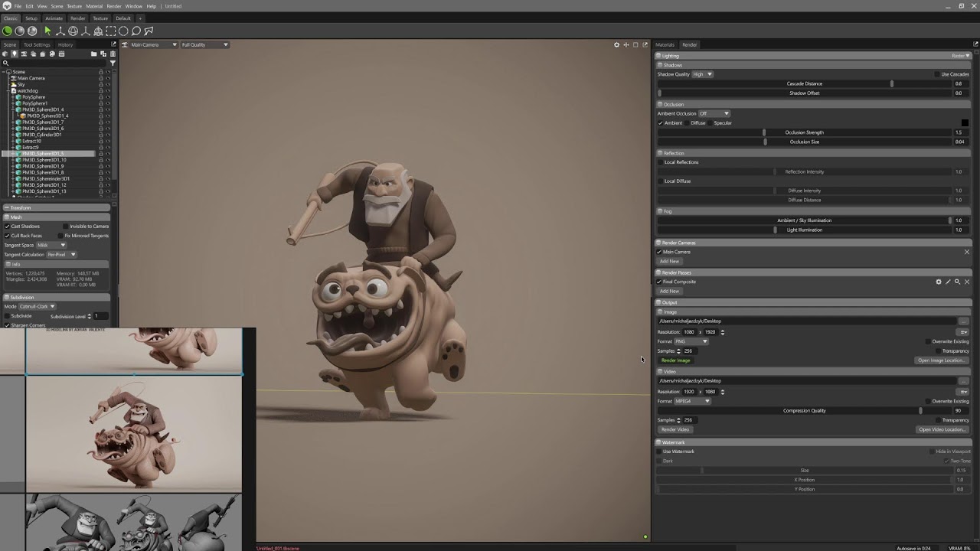Open video Format MPEG4 dropdown

click(692, 401)
